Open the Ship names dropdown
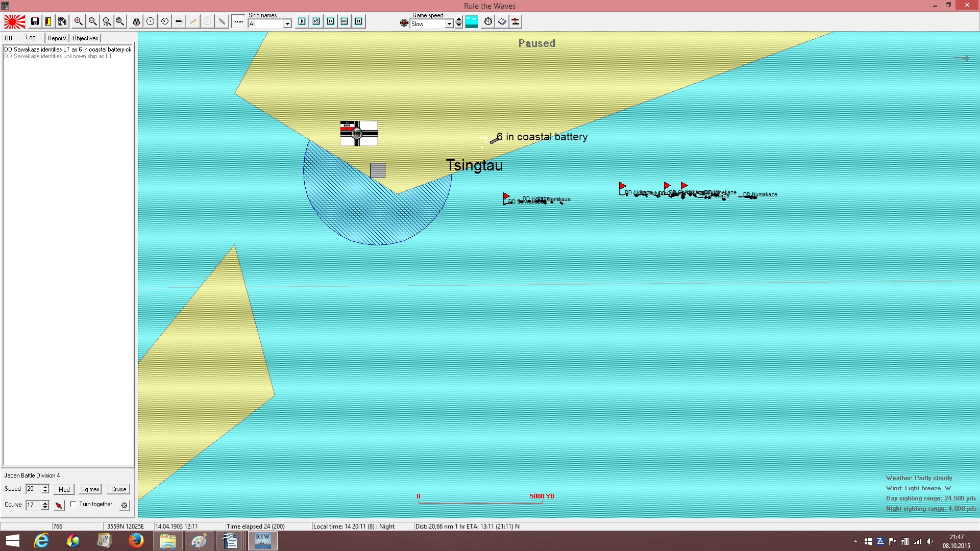Viewport: 980px width, 551px height. [287, 24]
